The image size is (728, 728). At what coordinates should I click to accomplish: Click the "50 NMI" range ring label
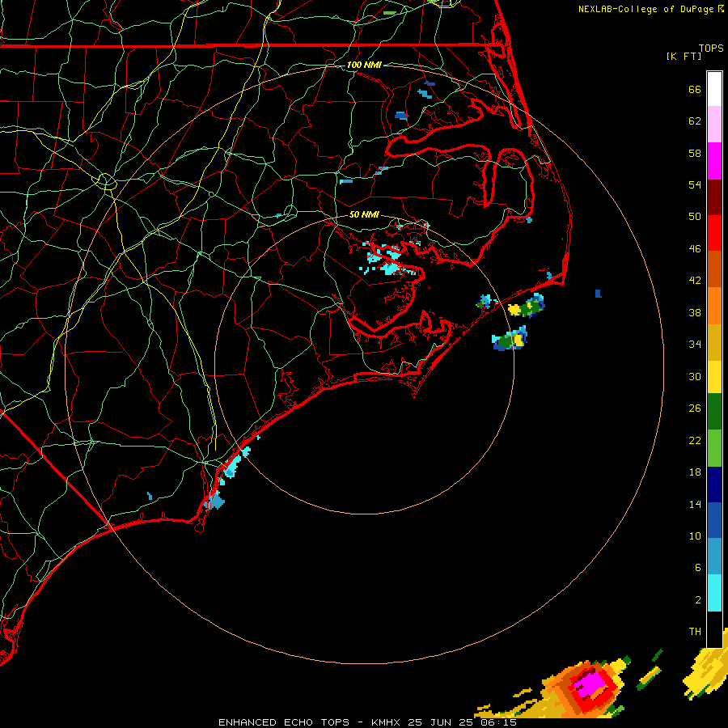click(x=364, y=214)
